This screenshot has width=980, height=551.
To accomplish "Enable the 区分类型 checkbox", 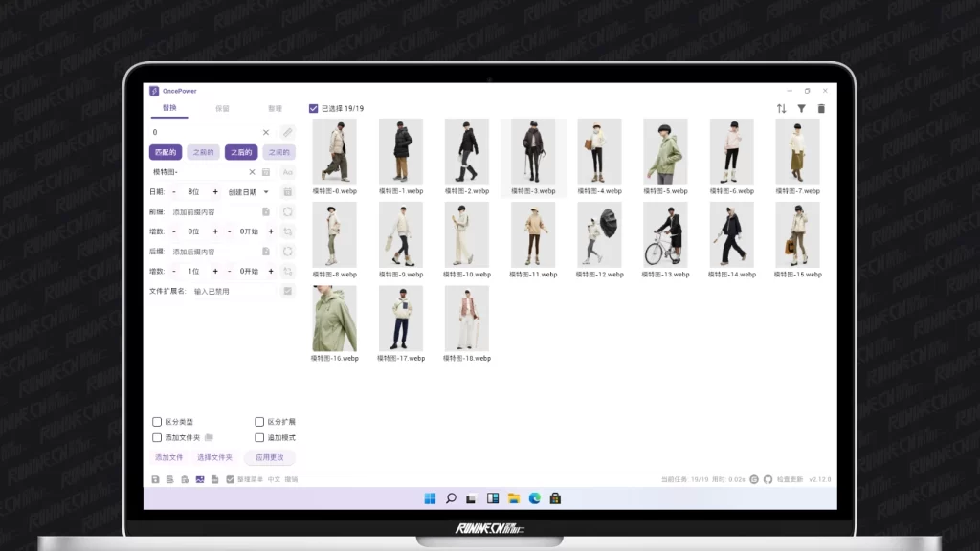I will pyautogui.click(x=157, y=422).
